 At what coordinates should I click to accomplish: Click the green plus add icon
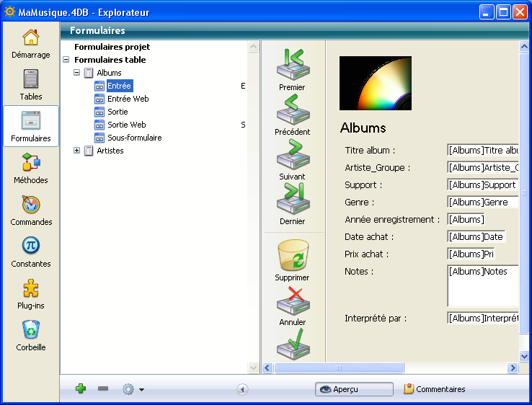81,389
